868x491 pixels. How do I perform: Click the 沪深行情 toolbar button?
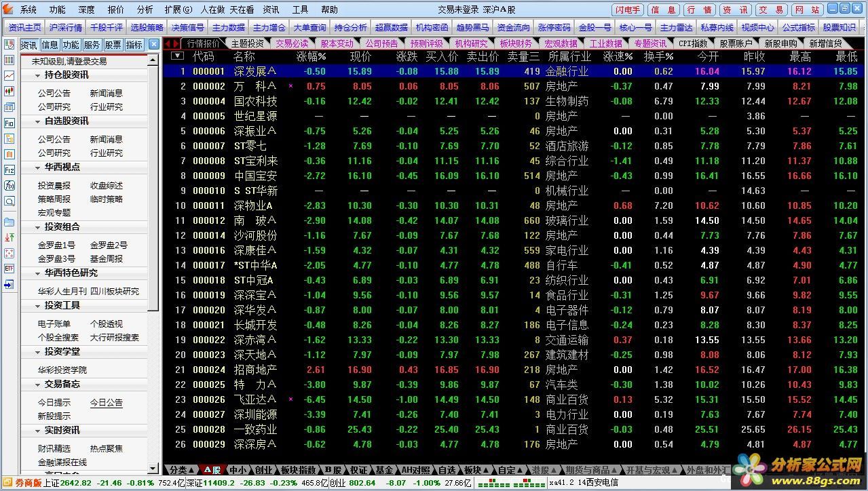pyautogui.click(x=66, y=28)
